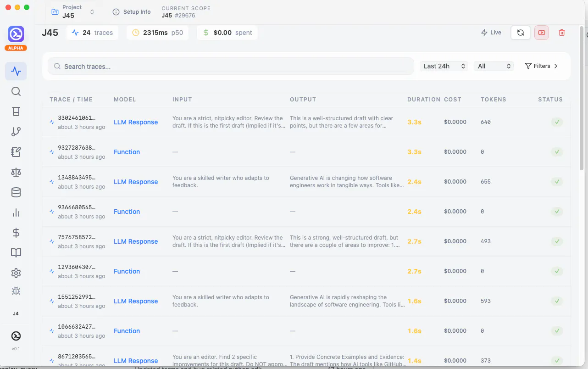Image resolution: width=588 pixels, height=369 pixels.
Task: Open the All status filter dropdown
Action: (x=494, y=66)
